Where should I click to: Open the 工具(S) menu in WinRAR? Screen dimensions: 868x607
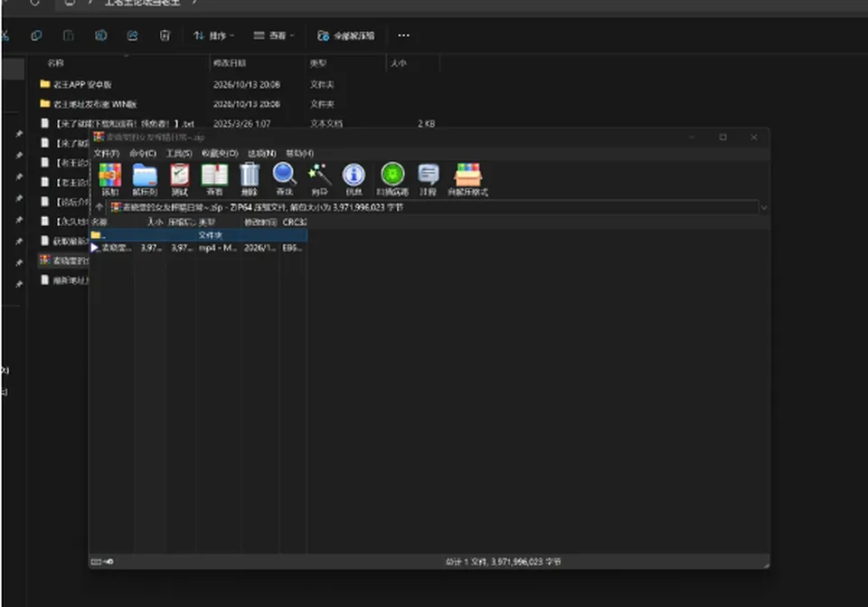point(179,153)
